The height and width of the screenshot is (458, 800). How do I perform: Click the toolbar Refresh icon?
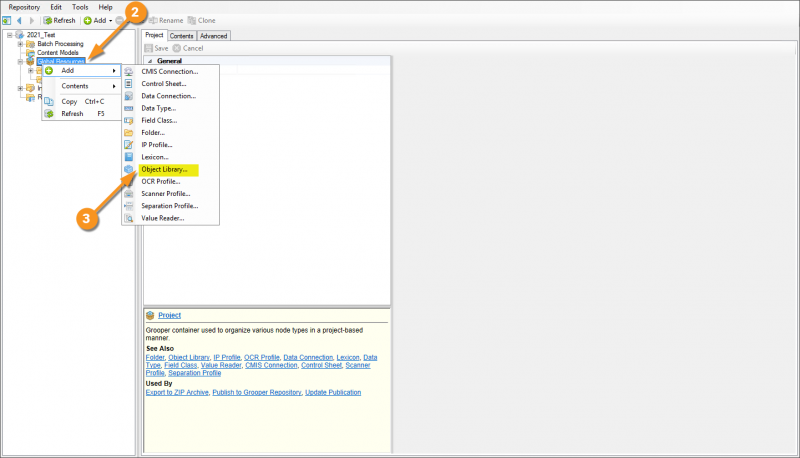(47, 20)
